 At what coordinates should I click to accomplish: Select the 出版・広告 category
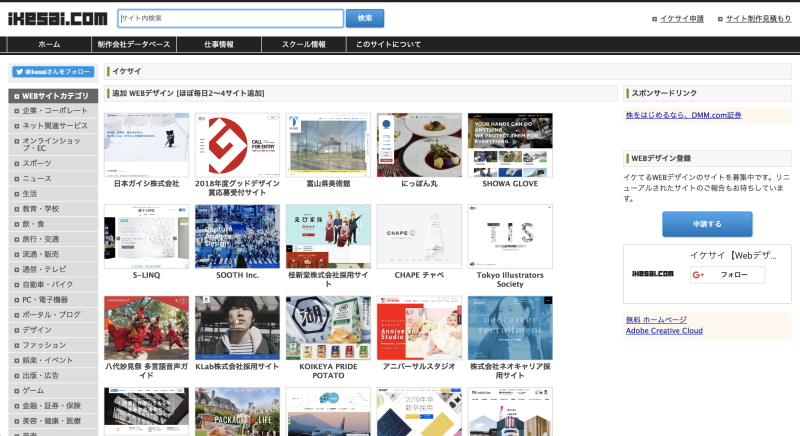[53, 375]
